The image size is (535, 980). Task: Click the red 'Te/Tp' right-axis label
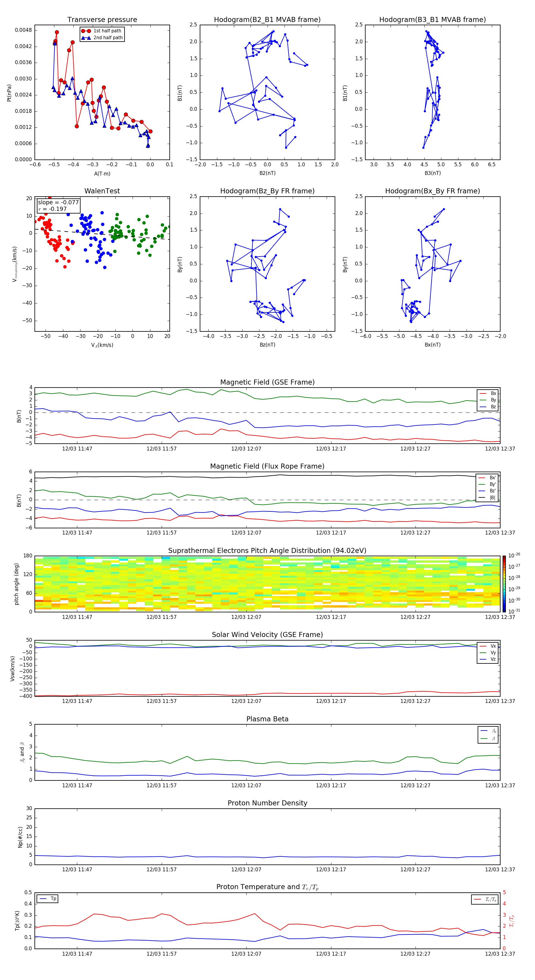coord(512,921)
